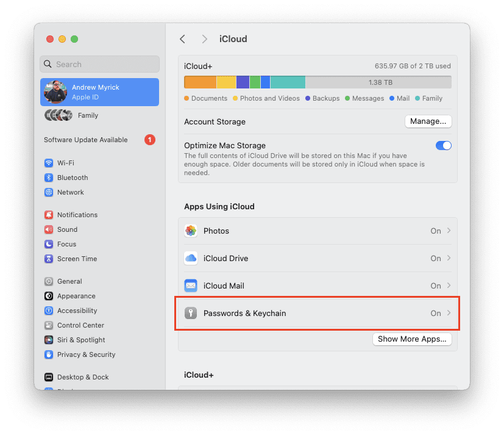The image size is (504, 435).
Task: Click the iCloud Drive cloud icon
Action: [x=191, y=258]
